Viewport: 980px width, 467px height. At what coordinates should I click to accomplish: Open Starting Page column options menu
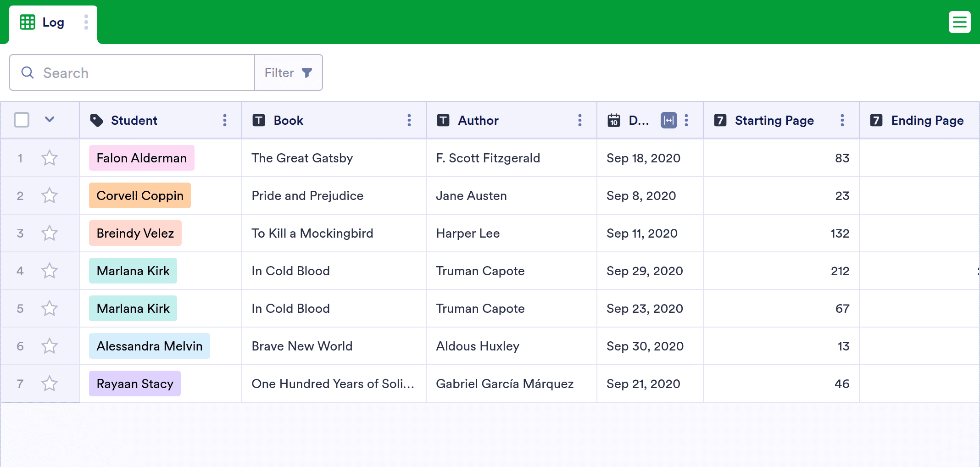[x=842, y=120]
